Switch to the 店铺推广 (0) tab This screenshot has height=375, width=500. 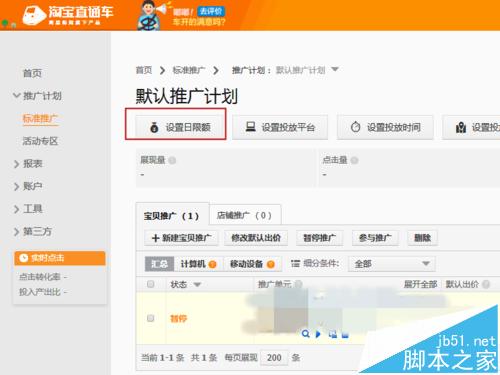[245, 215]
